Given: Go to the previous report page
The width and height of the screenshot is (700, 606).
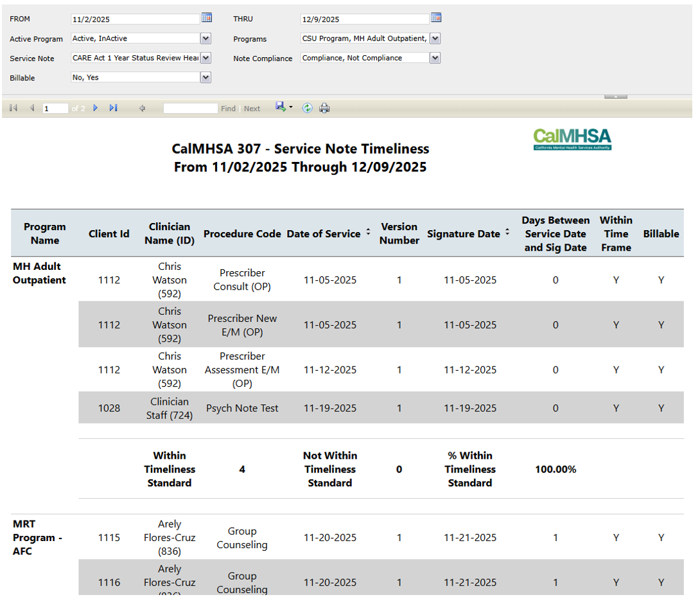Looking at the screenshot, I should (31, 109).
